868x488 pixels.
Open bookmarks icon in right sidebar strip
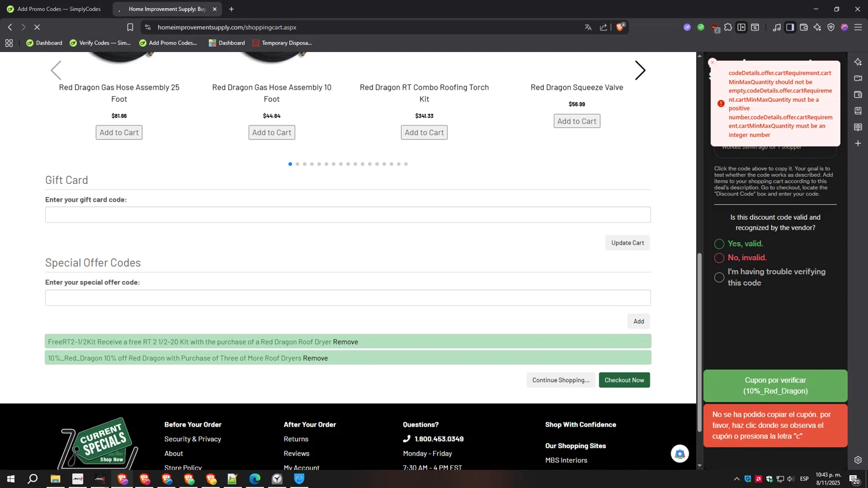858,110
